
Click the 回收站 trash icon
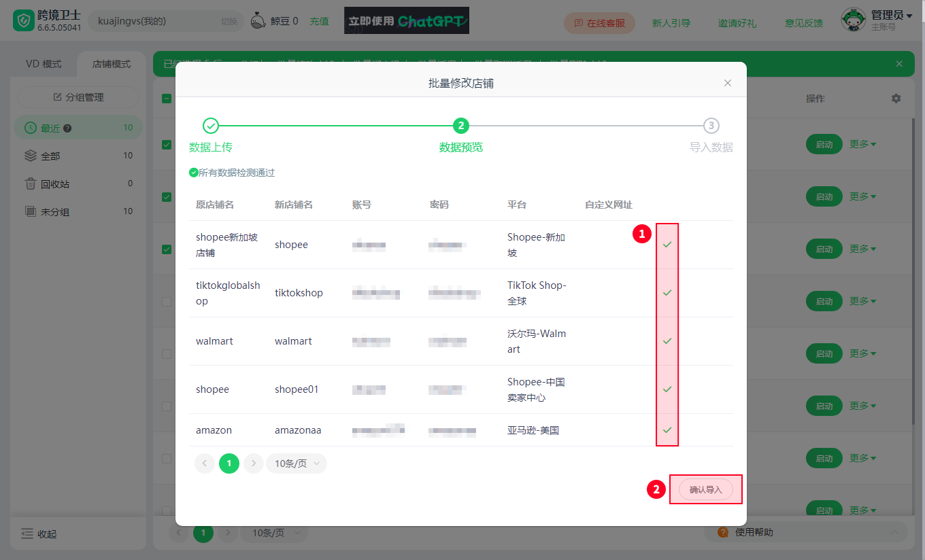pyautogui.click(x=31, y=183)
